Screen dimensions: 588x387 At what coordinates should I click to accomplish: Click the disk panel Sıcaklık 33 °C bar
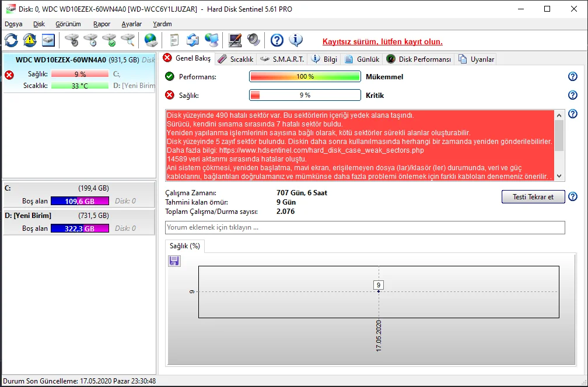tap(80, 86)
